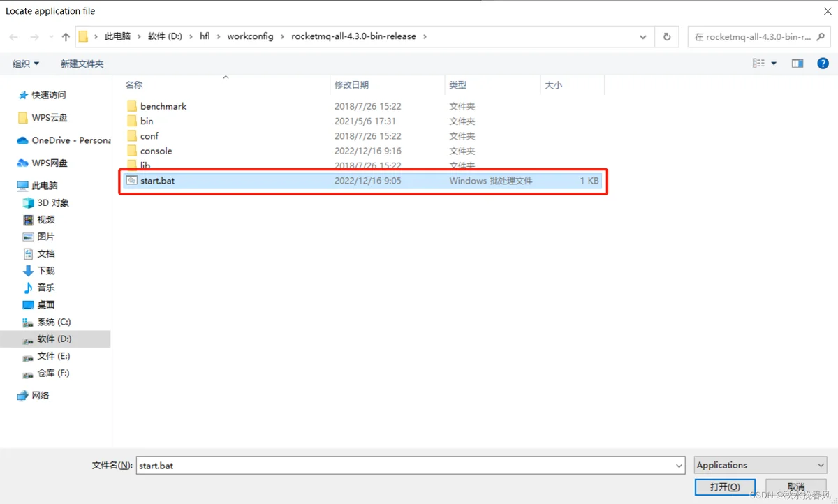Expand the address bar history dropdown
Screen dimensions: 838x504
pos(643,37)
